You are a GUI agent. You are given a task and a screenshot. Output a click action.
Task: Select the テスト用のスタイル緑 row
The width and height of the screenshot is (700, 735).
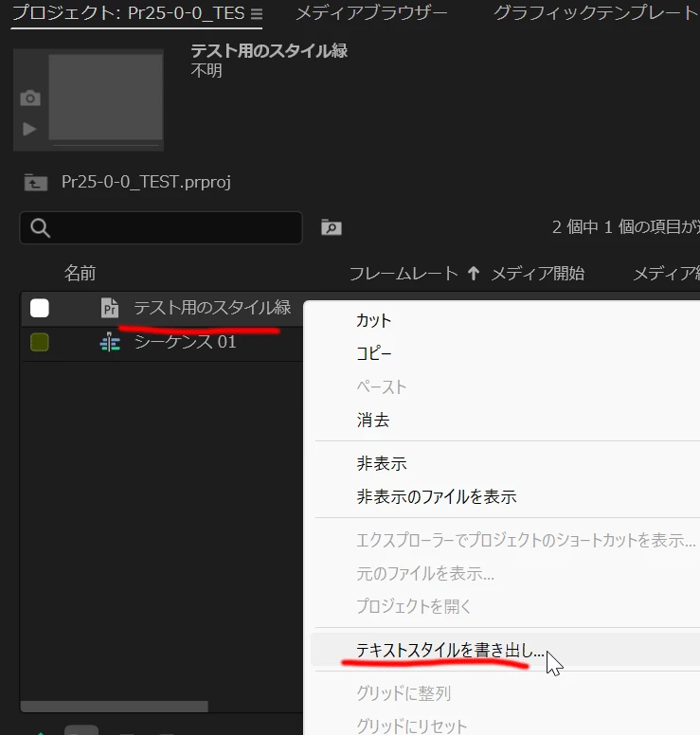[x=162, y=308]
